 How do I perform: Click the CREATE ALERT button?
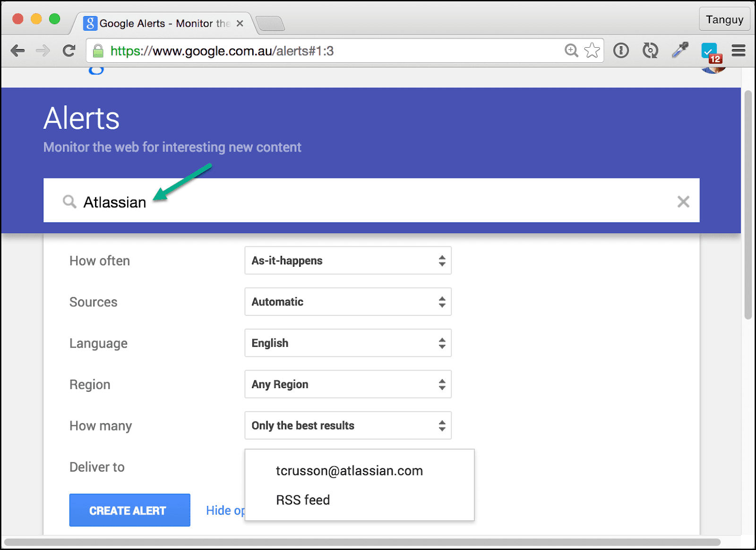[129, 510]
